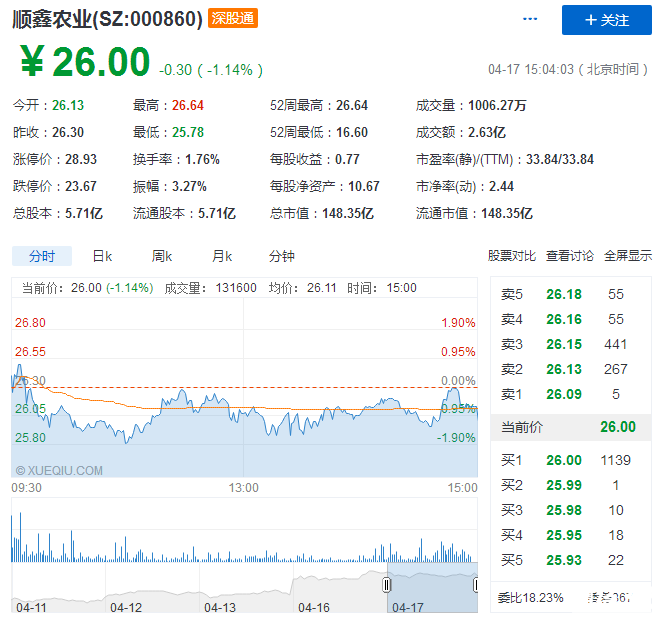
Task: Click the 买3 price 25.98
Action: [564, 510]
